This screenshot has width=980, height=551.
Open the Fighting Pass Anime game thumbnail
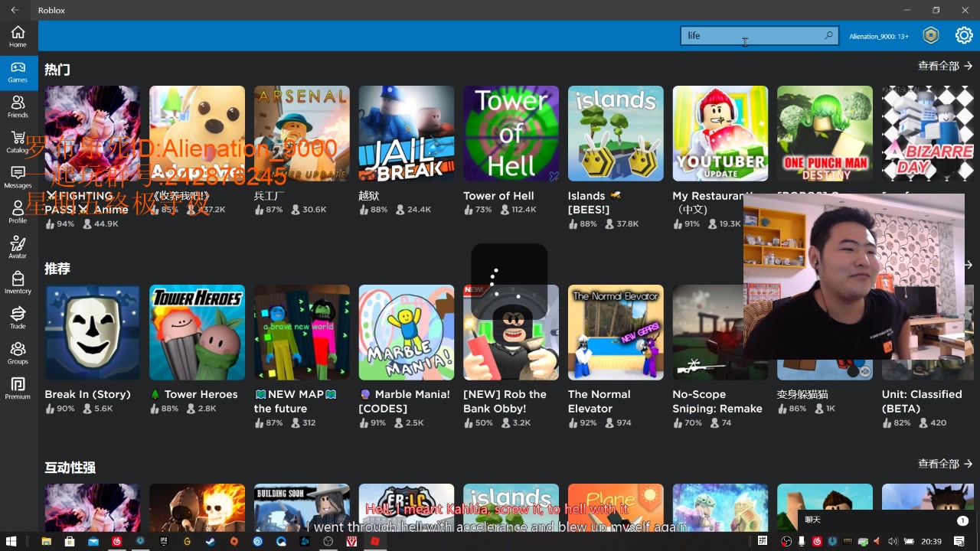tap(92, 133)
